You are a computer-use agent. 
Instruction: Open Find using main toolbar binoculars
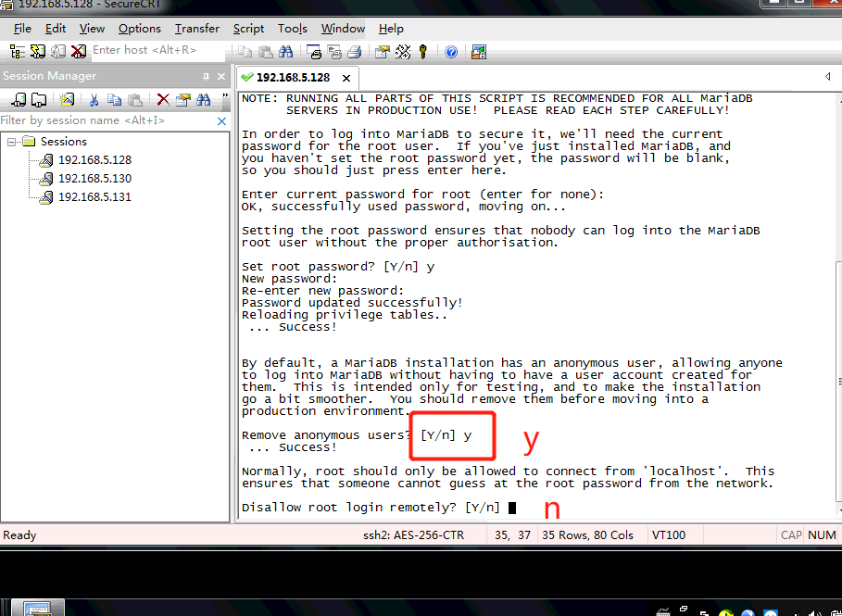(285, 52)
